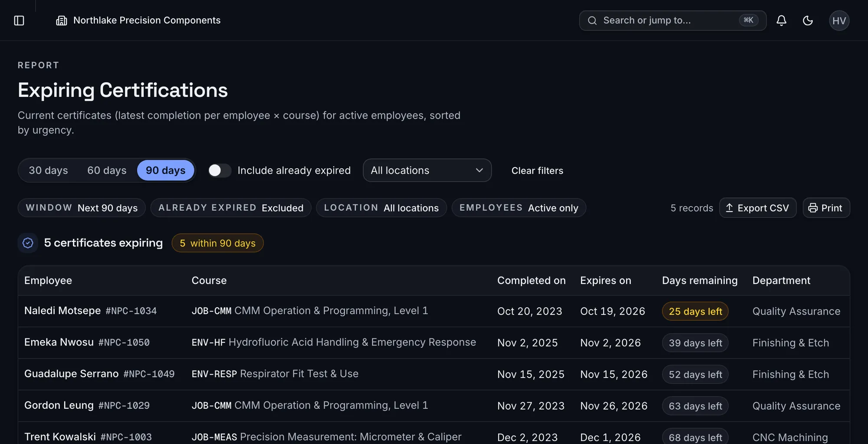
Task: Open employee Guadalupe Serrano
Action: click(72, 374)
